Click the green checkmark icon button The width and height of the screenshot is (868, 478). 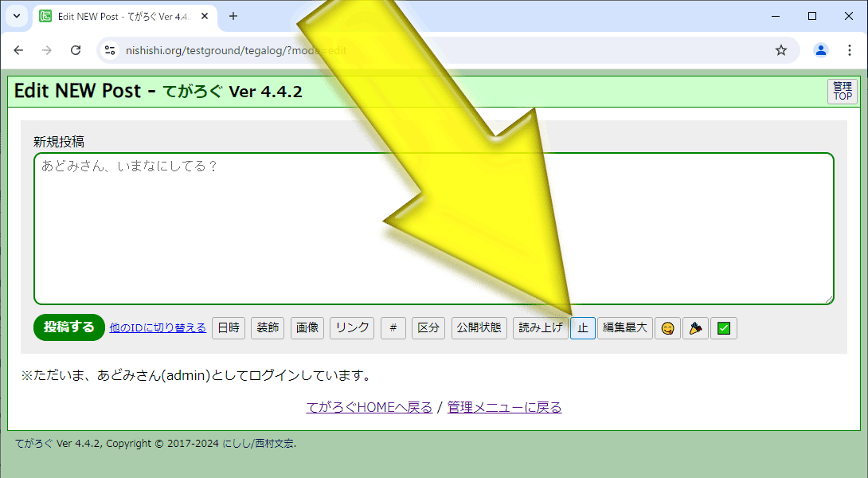pos(724,328)
